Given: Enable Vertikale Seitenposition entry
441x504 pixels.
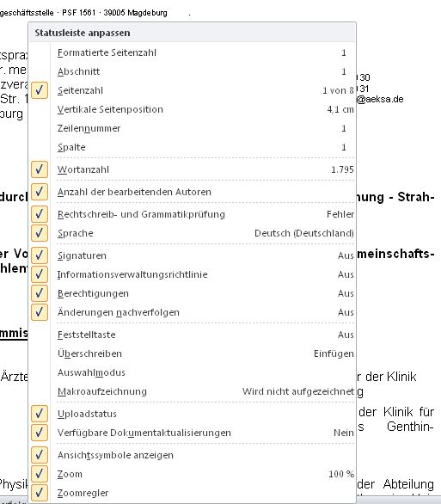Looking at the screenshot, I should 192,109.
